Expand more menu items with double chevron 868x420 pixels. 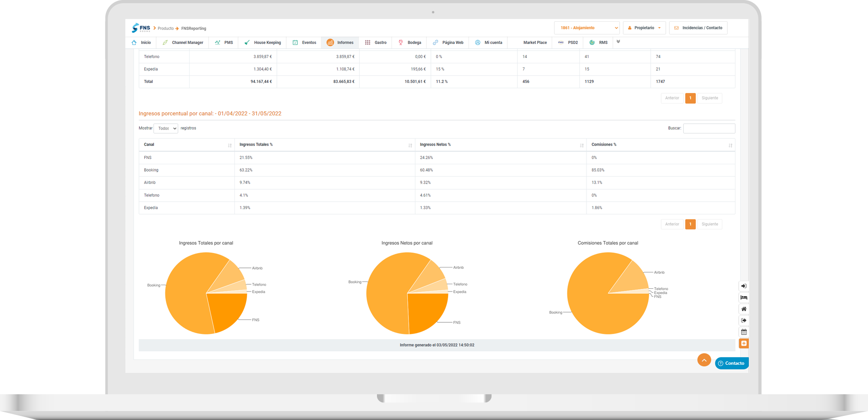coord(618,42)
